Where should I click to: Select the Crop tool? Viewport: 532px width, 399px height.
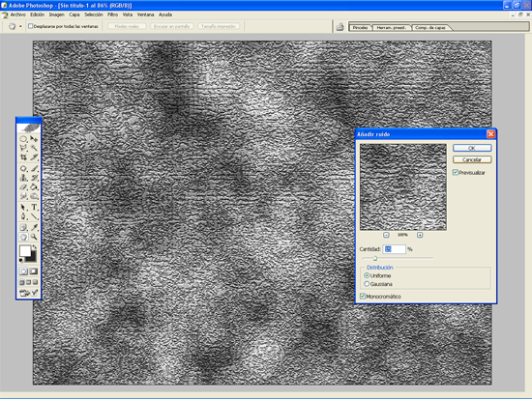coord(23,157)
